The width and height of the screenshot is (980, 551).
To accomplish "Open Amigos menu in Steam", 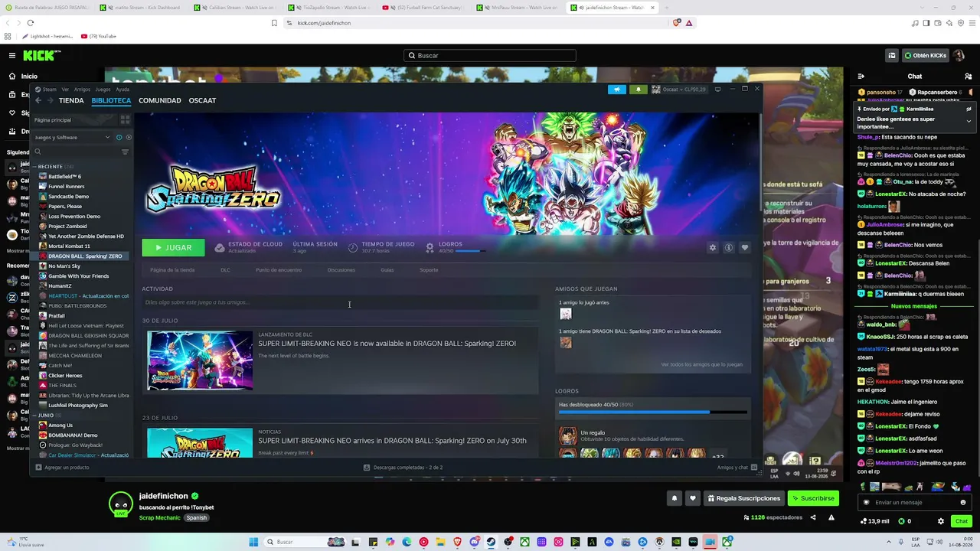I will click(82, 90).
